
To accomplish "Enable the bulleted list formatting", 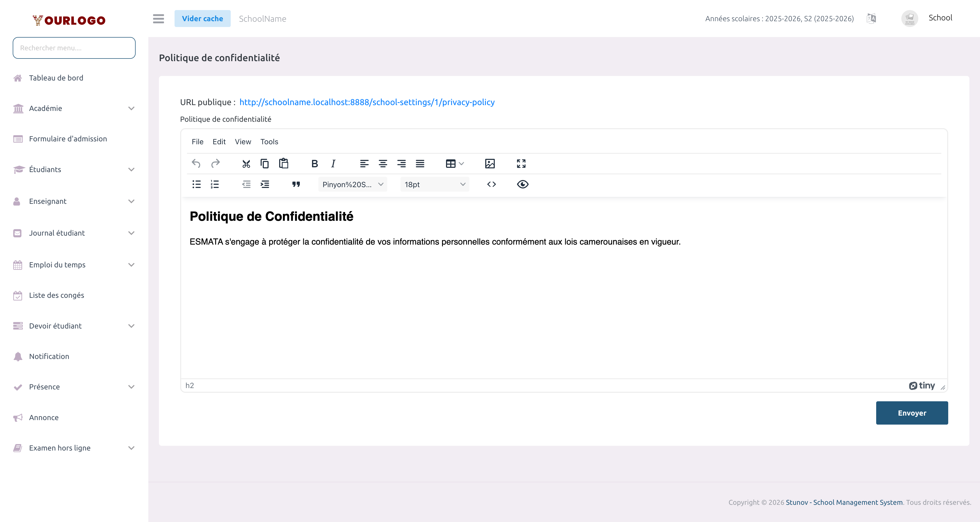I will pos(196,184).
